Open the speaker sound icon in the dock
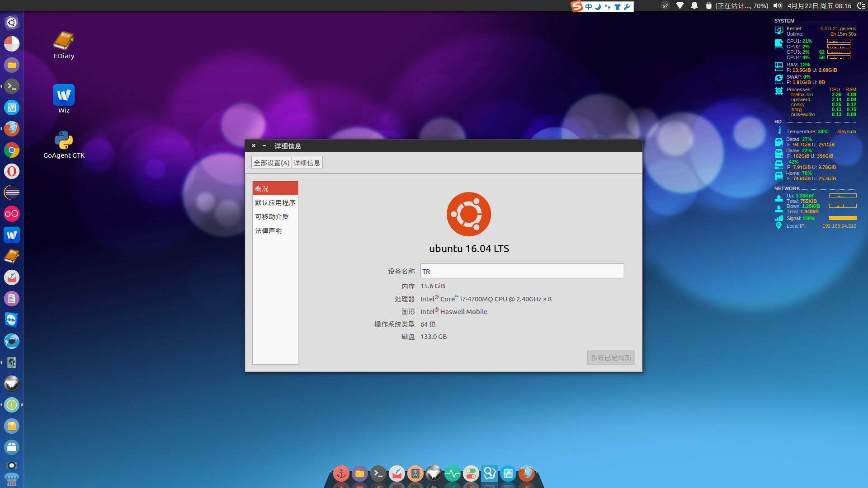 coord(415,474)
